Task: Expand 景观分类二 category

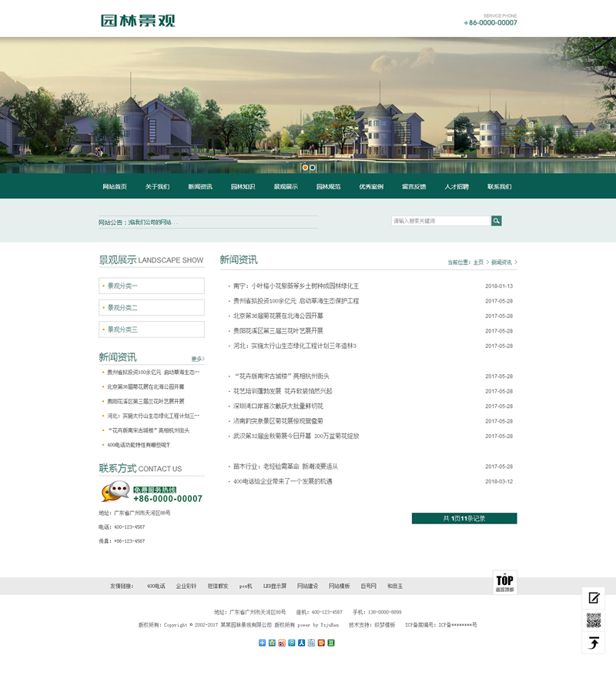Action: (152, 308)
